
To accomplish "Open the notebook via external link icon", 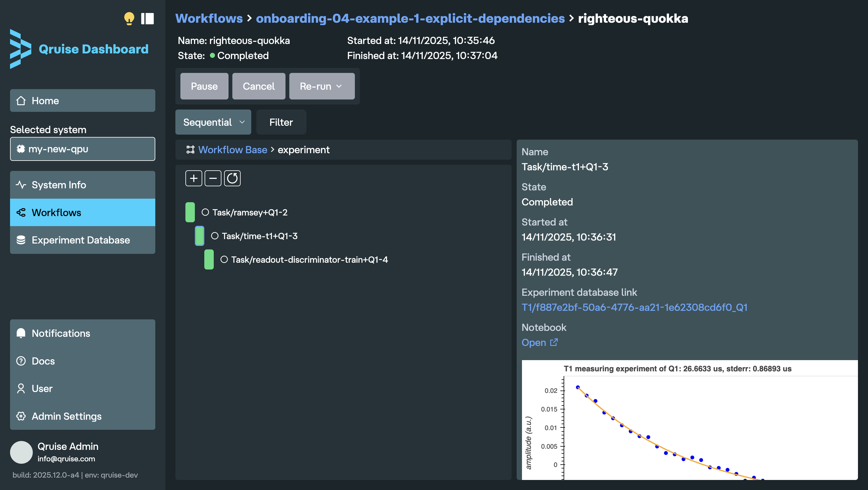I will click(554, 342).
